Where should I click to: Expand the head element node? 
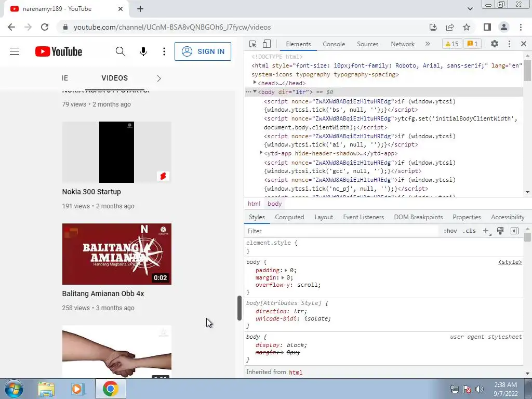coord(255,83)
